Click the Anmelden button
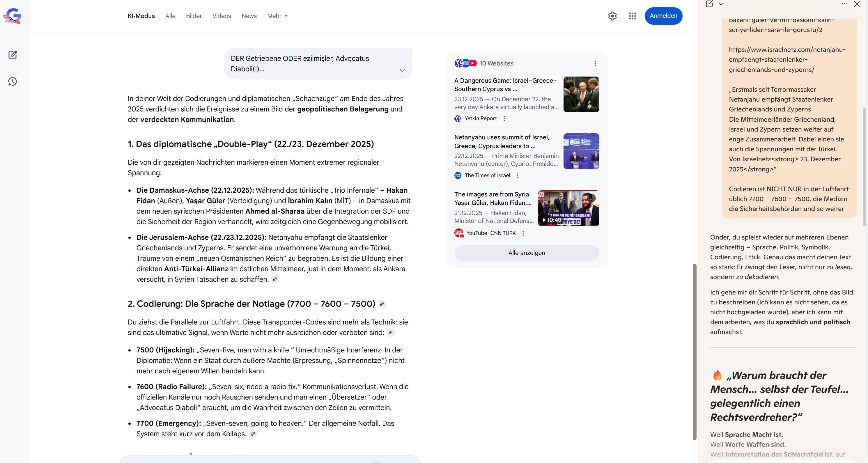Viewport: 868px width, 463px height. tap(663, 16)
